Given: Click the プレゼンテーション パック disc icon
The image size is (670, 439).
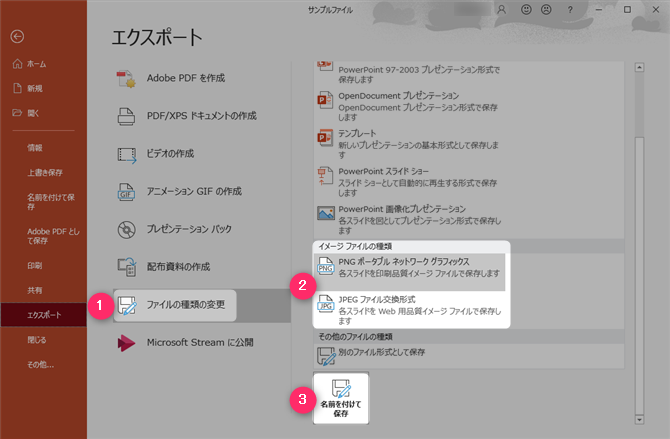Looking at the screenshot, I should coord(126,230).
